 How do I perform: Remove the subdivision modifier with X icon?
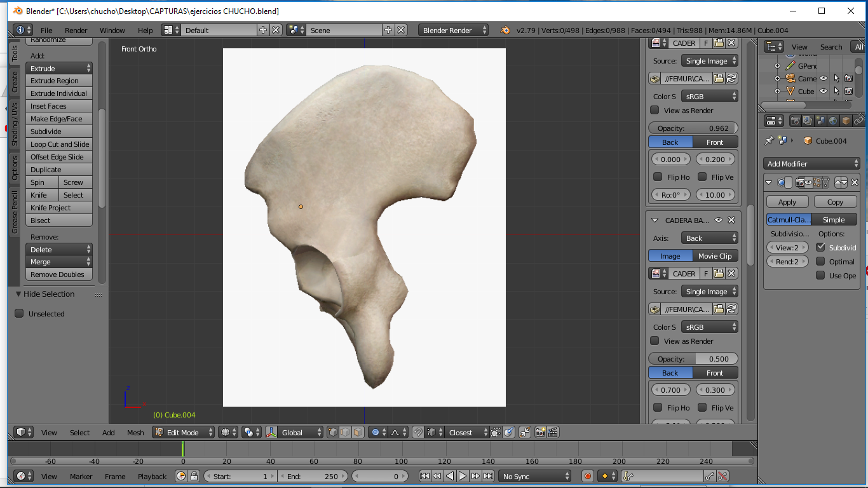(854, 182)
